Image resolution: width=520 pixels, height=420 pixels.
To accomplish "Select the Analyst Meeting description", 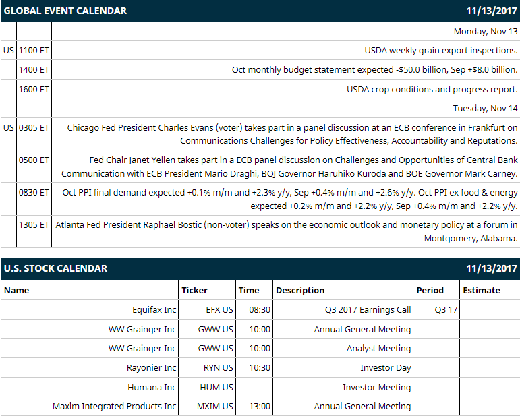I will click(379, 349).
